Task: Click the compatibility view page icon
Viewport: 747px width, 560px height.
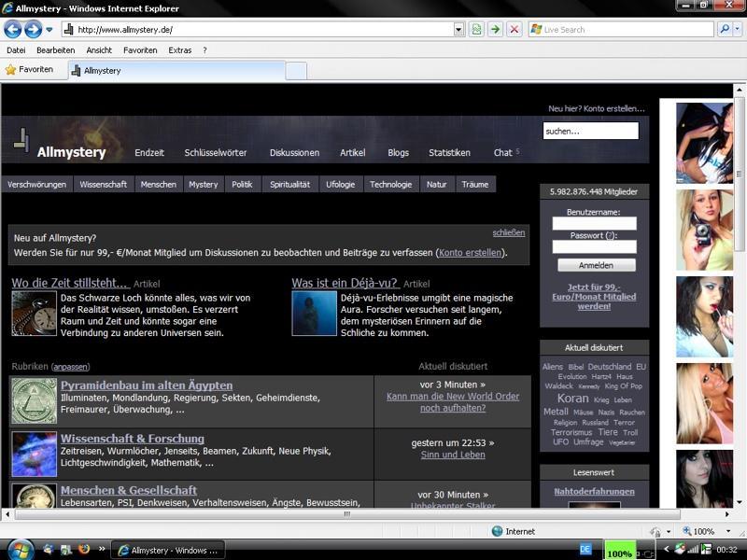Action: point(476,30)
